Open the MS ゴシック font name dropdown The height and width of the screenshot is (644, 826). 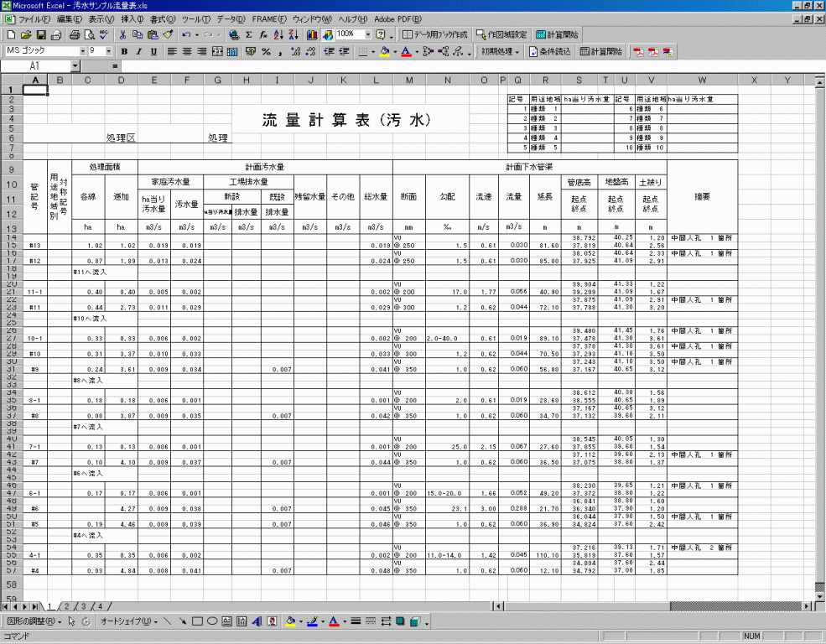tap(83, 51)
